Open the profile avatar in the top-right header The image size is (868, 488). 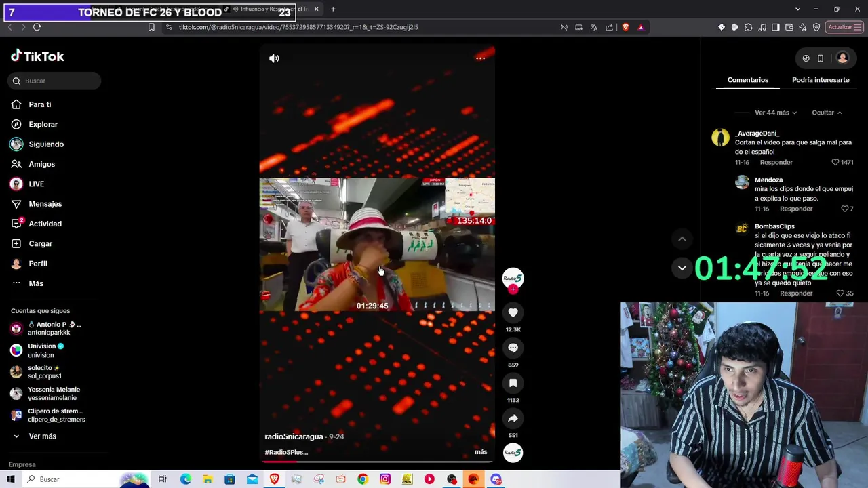click(842, 58)
